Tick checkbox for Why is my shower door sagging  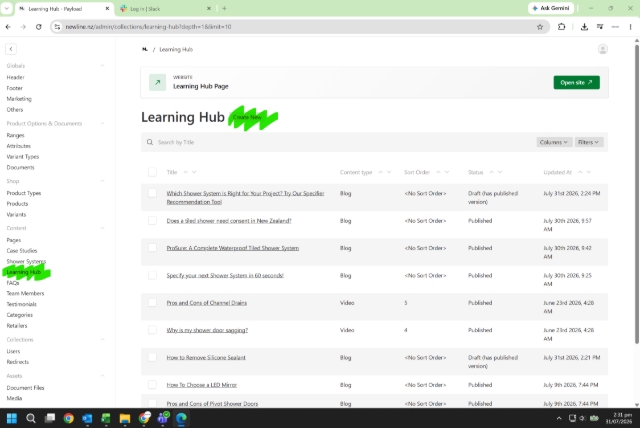click(x=152, y=330)
